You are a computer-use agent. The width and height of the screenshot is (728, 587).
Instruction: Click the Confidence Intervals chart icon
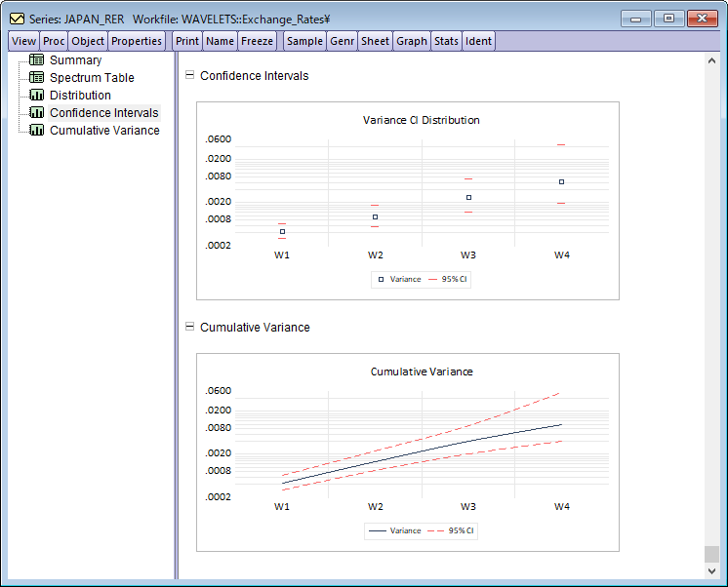coord(37,113)
